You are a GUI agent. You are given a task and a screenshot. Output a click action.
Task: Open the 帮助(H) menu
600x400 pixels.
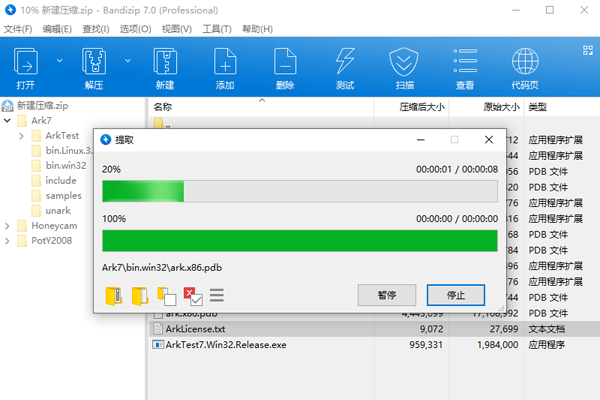(258, 29)
